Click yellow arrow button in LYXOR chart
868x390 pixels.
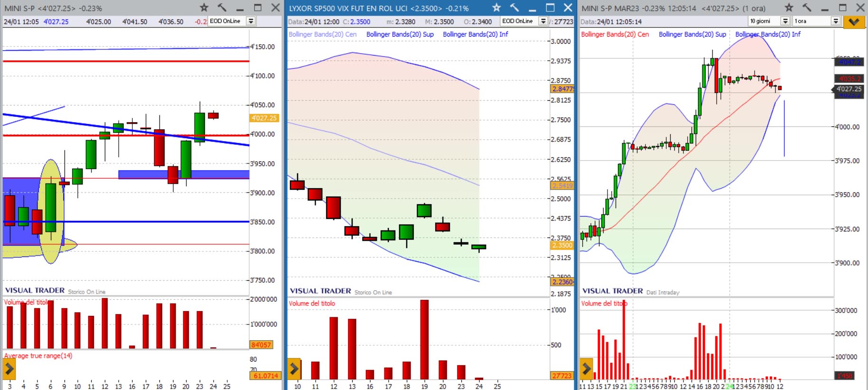coord(294,369)
